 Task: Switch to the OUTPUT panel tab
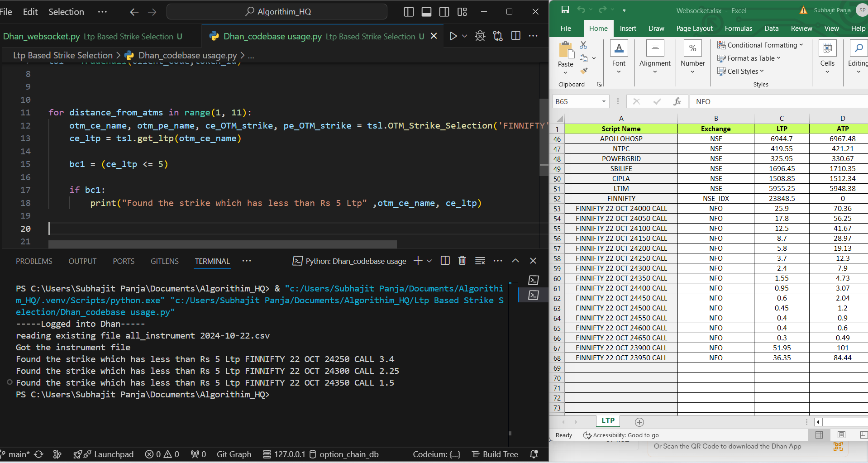click(82, 261)
